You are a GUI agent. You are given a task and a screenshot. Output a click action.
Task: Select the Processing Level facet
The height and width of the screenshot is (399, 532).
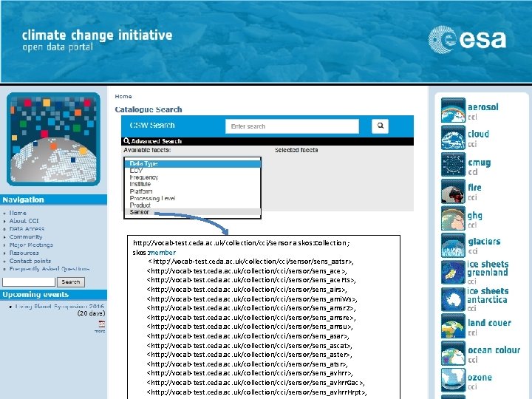pos(192,198)
